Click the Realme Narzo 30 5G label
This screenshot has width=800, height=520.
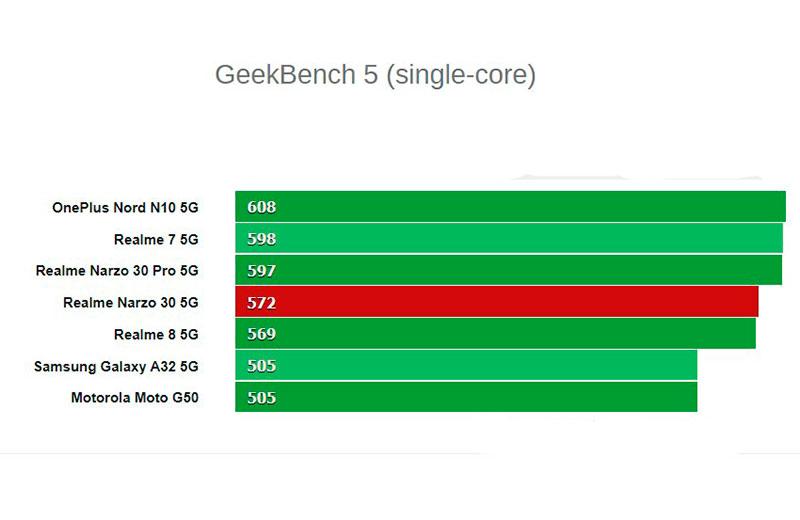click(x=131, y=303)
